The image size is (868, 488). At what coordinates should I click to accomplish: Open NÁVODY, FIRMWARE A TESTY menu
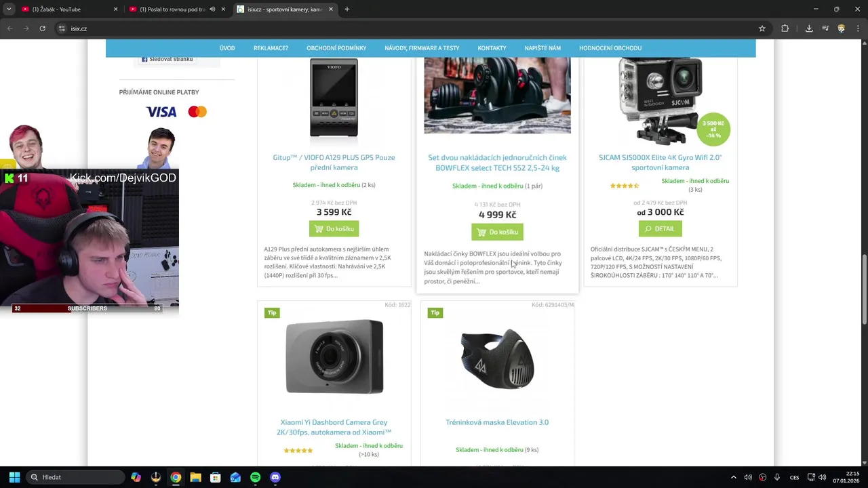[x=422, y=48]
